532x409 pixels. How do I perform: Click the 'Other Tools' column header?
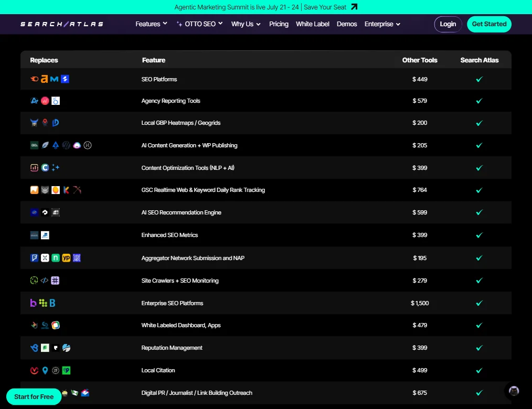click(x=420, y=60)
